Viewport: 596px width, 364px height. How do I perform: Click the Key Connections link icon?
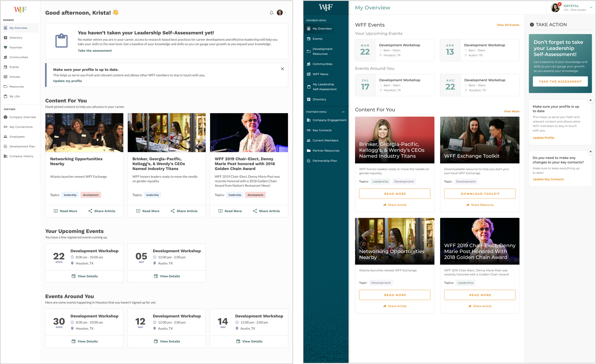pos(5,127)
